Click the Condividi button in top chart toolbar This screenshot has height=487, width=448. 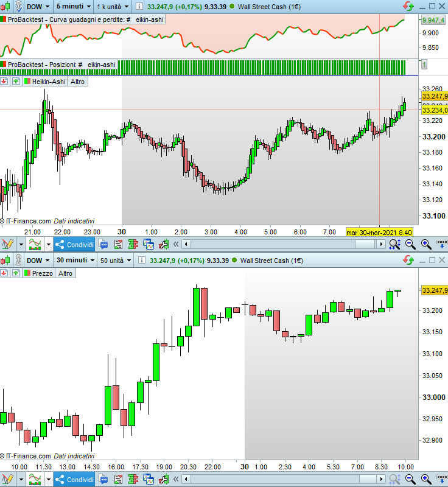click(x=74, y=245)
